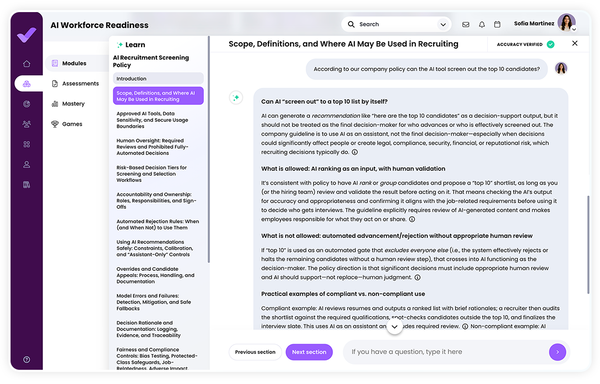Click 'What is not allowed: automated advancement' heading
The width and height of the screenshot is (600, 384).
pos(396,236)
